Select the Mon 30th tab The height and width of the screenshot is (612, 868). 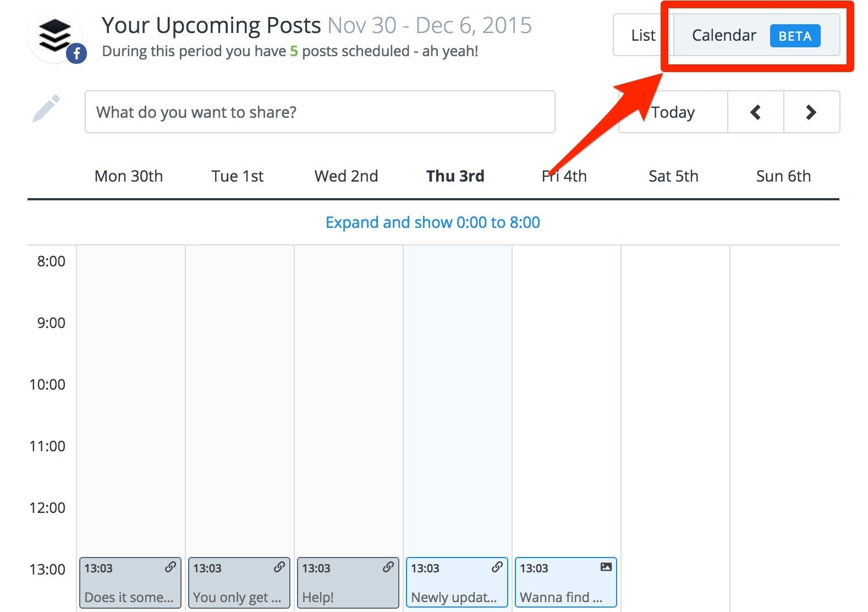[x=128, y=176]
